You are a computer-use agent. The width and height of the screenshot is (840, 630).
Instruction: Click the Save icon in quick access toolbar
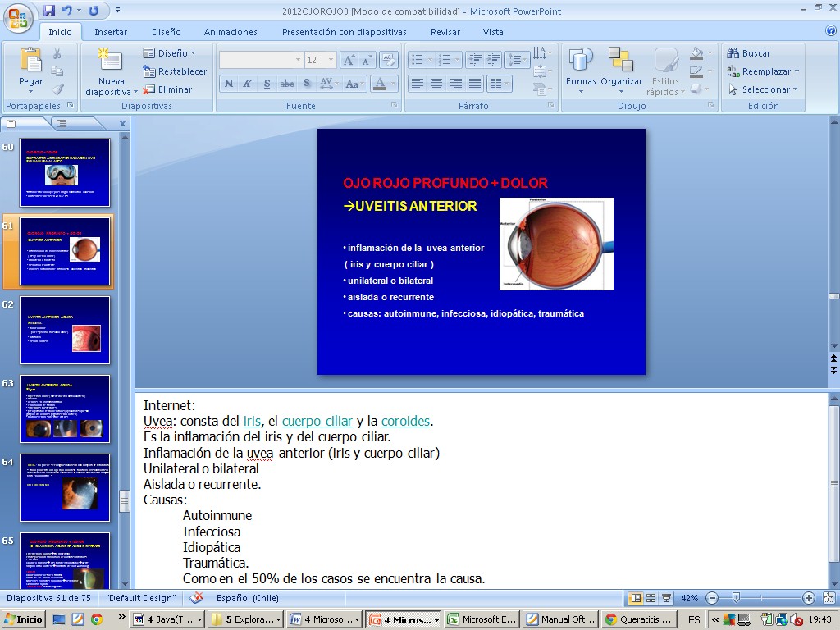[50, 11]
